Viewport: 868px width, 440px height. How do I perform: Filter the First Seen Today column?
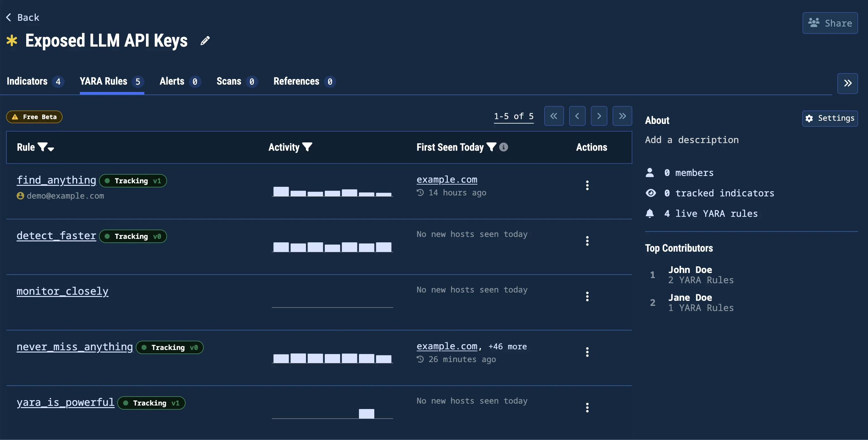[491, 147]
